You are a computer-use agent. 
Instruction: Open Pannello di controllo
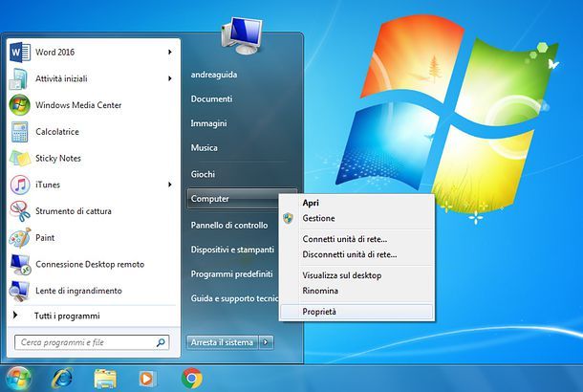pos(229,226)
